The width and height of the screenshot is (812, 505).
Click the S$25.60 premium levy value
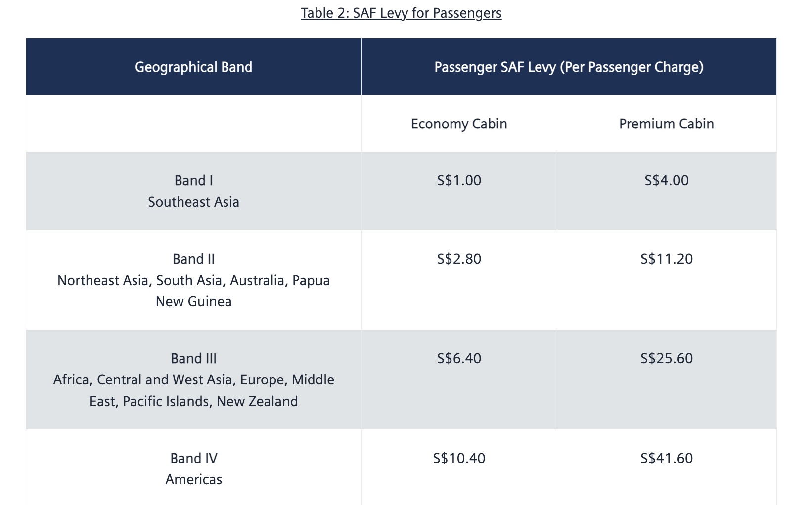coord(667,358)
